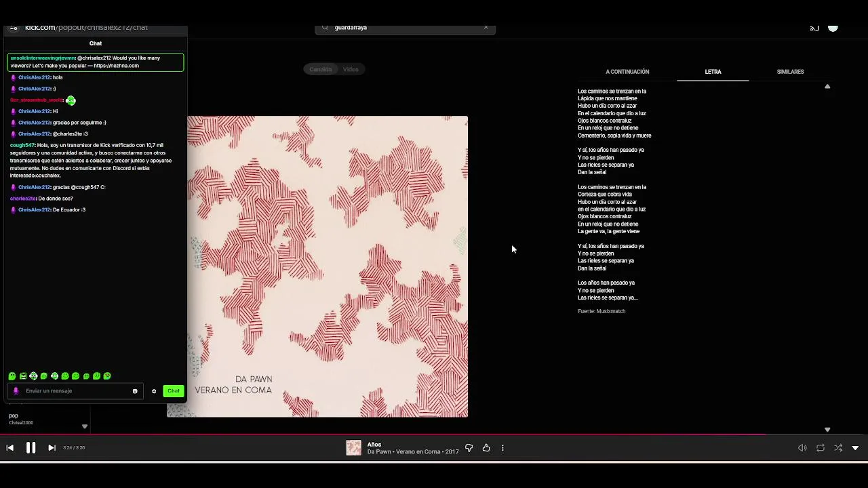The height and width of the screenshot is (488, 868).
Task: Collapse the player page arrow
Action: point(855,448)
